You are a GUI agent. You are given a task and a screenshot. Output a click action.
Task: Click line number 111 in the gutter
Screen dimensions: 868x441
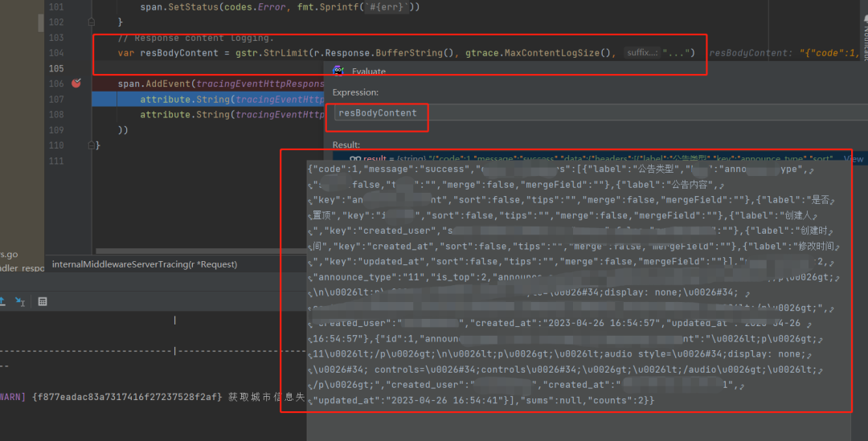[x=56, y=161]
